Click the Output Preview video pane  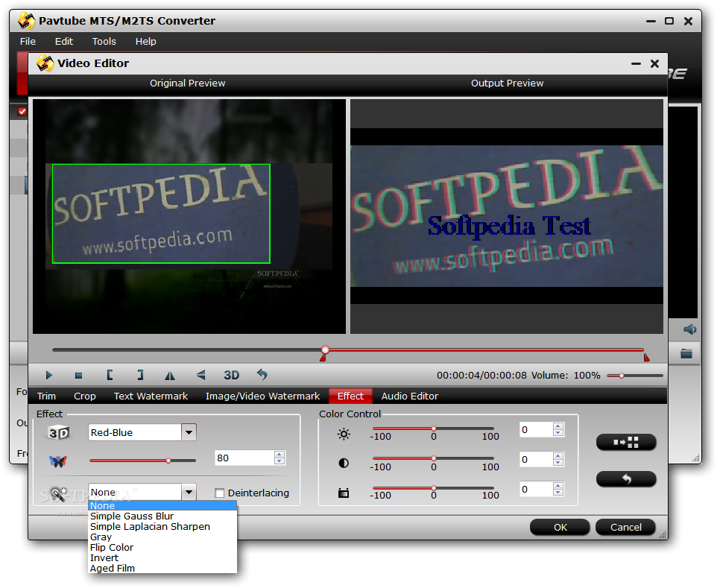tap(507, 216)
